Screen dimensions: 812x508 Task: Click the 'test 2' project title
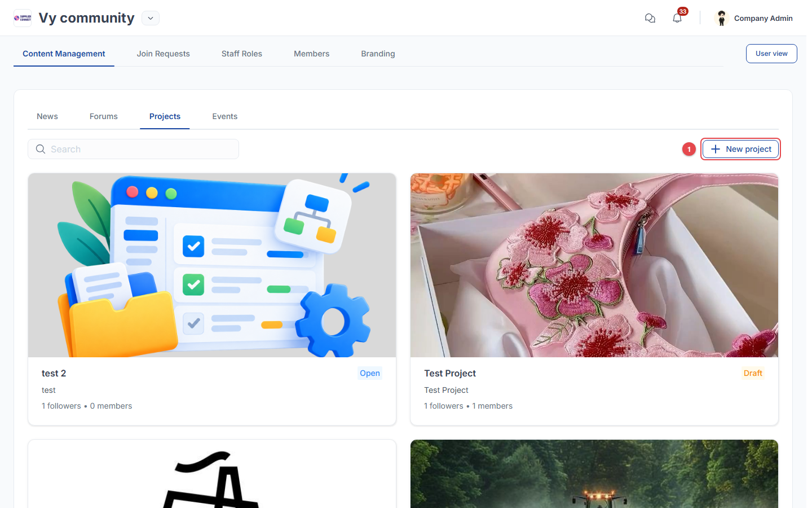coord(54,373)
